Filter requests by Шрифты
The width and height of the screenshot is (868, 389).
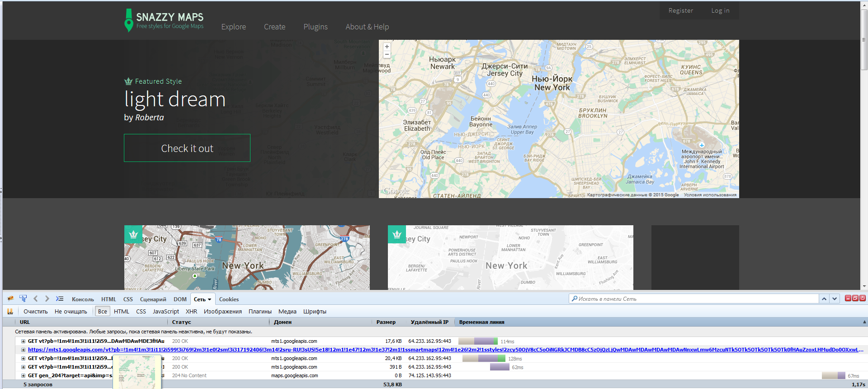(315, 311)
